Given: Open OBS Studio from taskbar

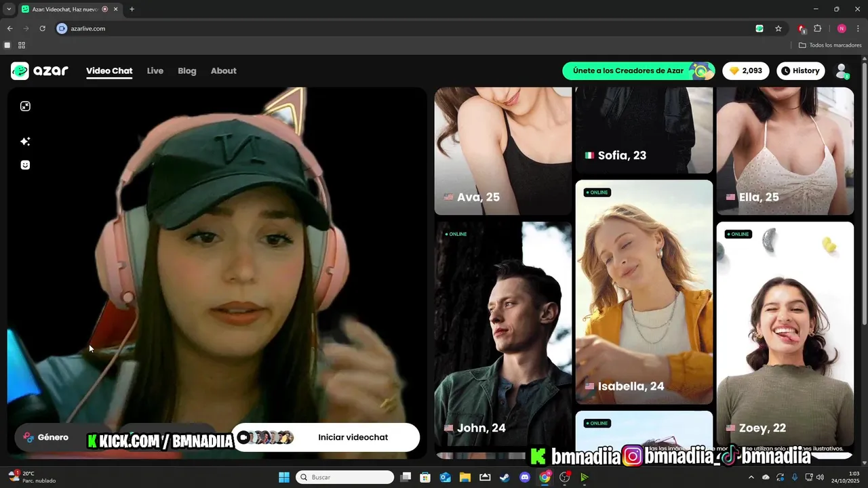Looking at the screenshot, I should point(564,477).
